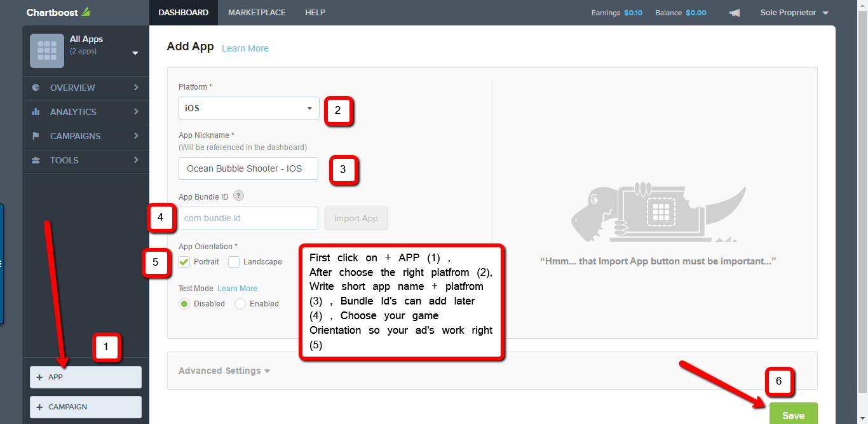Image resolution: width=868 pixels, height=424 pixels.
Task: Expand Advanced Settings section
Action: tap(224, 371)
